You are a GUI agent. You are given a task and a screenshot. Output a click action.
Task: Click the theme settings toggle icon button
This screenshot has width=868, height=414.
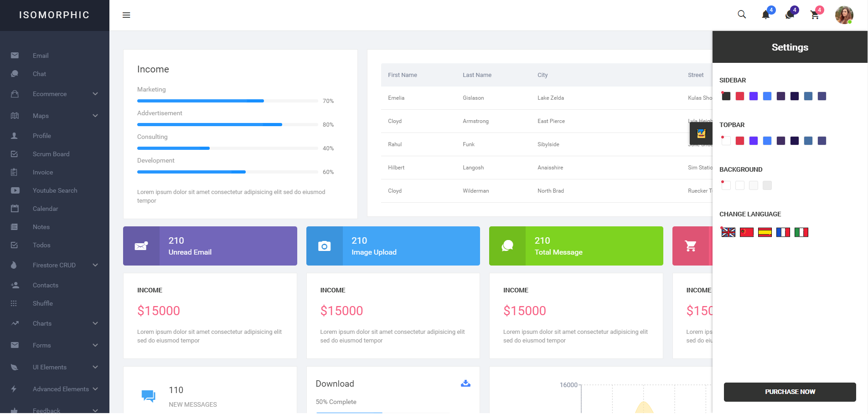(x=701, y=133)
